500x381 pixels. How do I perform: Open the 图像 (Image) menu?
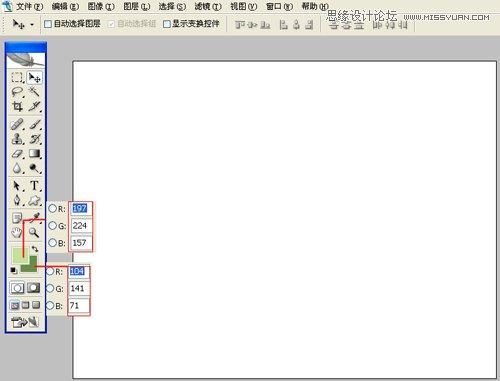click(101, 6)
